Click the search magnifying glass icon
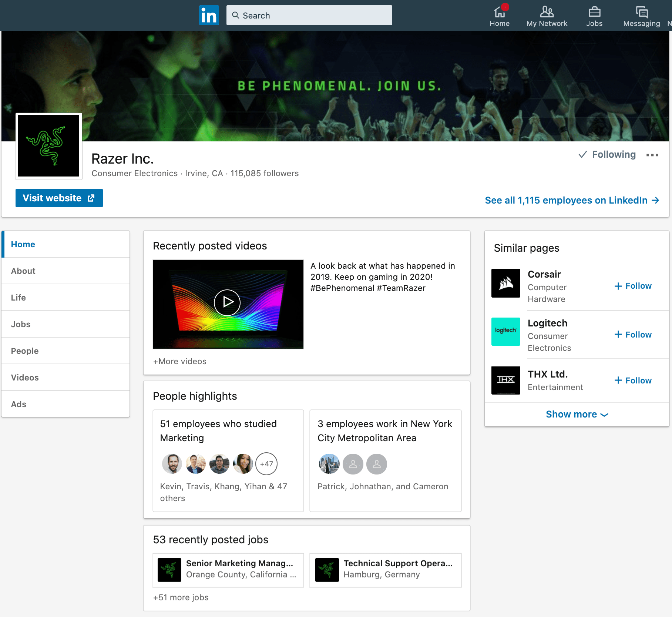Viewport: 672px width, 617px height. click(x=236, y=15)
